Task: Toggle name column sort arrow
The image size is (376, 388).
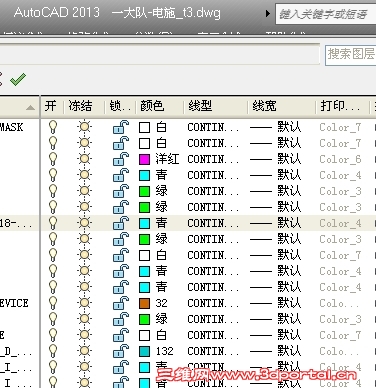Action: point(30,107)
